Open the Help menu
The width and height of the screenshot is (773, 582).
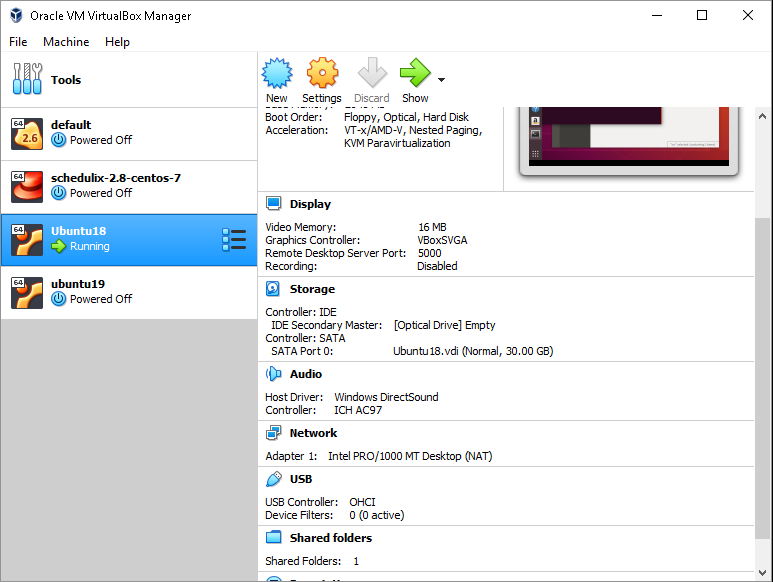(117, 42)
